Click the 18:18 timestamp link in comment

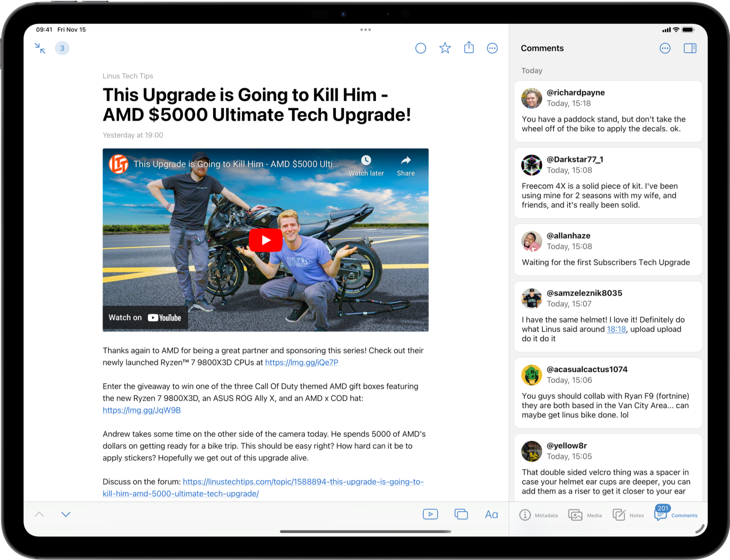point(616,329)
